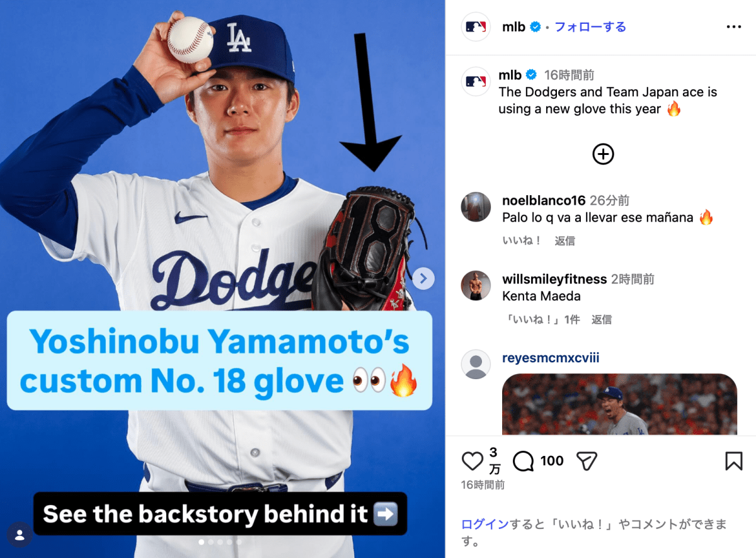This screenshot has height=558, width=756.
Task: Open the three-dots more options menu
Action: point(734,27)
